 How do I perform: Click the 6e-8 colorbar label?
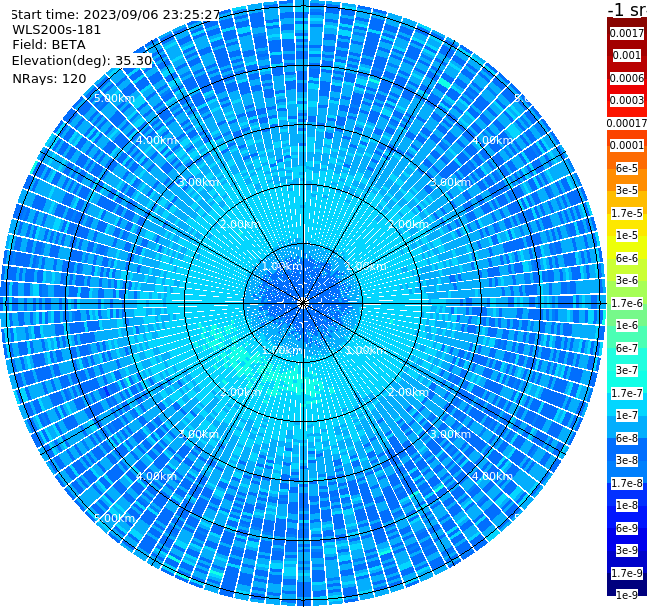coord(627,438)
